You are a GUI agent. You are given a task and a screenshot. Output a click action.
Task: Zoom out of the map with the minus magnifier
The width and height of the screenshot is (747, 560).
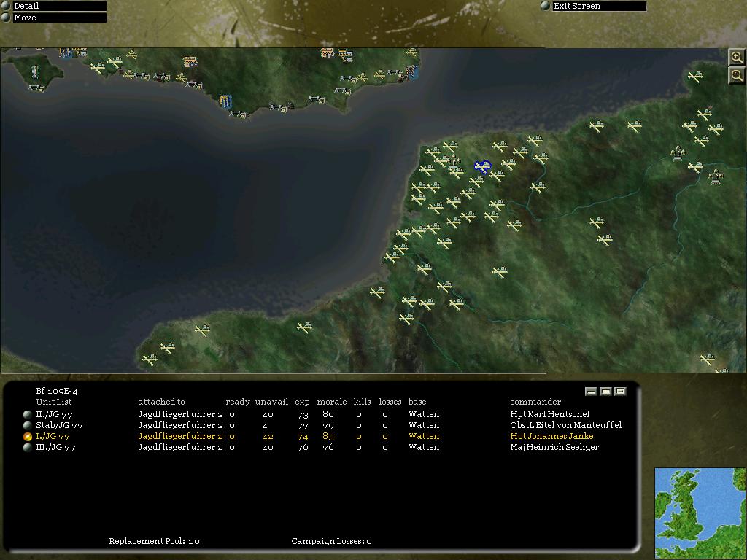(737, 75)
